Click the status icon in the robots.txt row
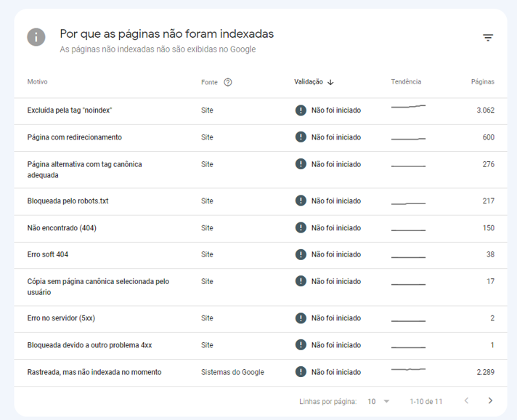Image resolution: width=517 pixels, height=420 pixels. (301, 201)
